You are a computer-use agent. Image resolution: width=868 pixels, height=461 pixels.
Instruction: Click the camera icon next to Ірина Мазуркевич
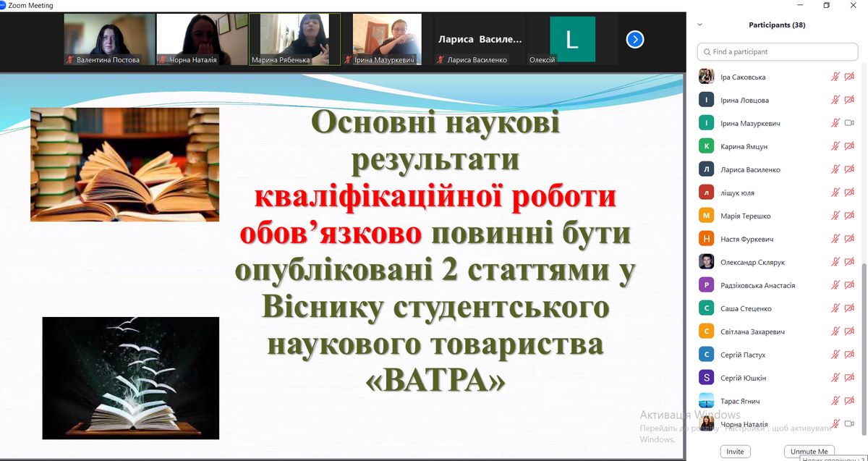pyautogui.click(x=849, y=123)
